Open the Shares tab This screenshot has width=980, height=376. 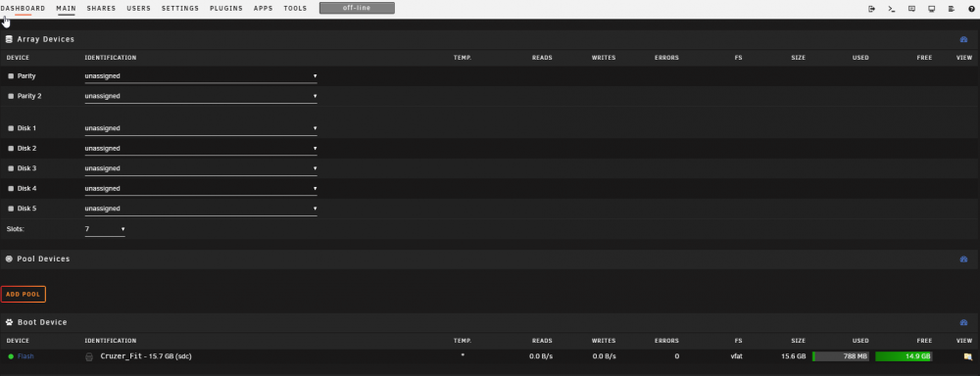[x=101, y=9]
